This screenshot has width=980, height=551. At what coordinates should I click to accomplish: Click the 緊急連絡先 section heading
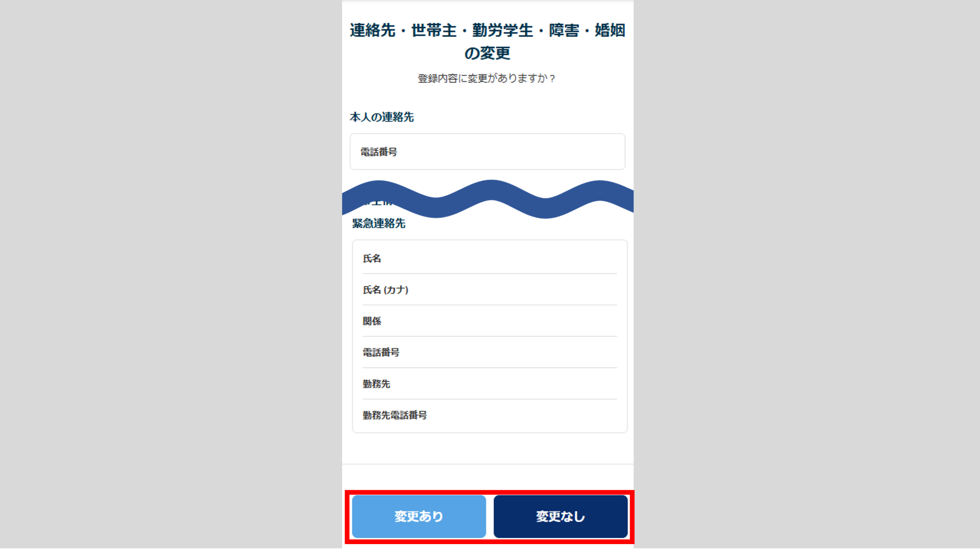[x=379, y=223]
